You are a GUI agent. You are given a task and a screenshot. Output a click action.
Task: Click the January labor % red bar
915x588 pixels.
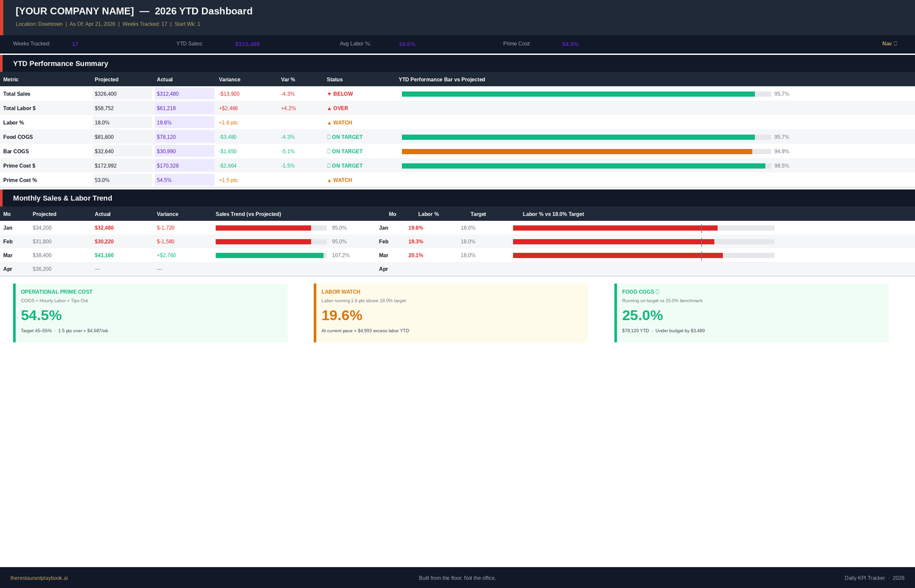[x=615, y=228]
